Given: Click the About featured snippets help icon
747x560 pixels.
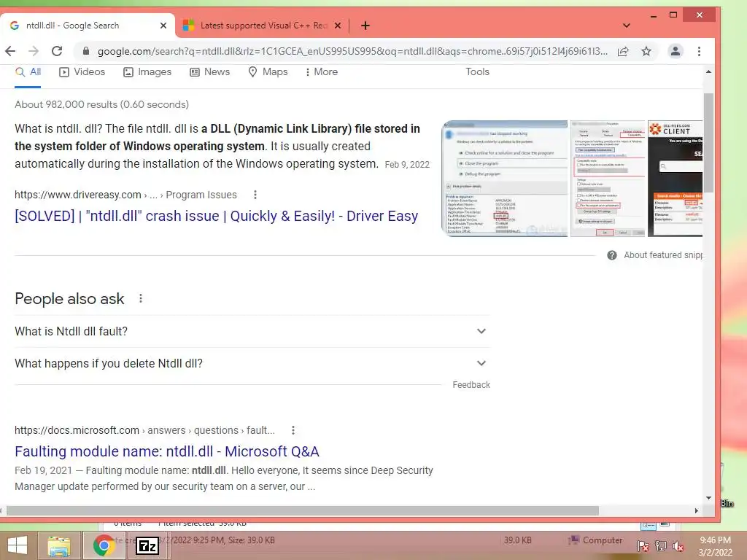Looking at the screenshot, I should click(x=612, y=255).
